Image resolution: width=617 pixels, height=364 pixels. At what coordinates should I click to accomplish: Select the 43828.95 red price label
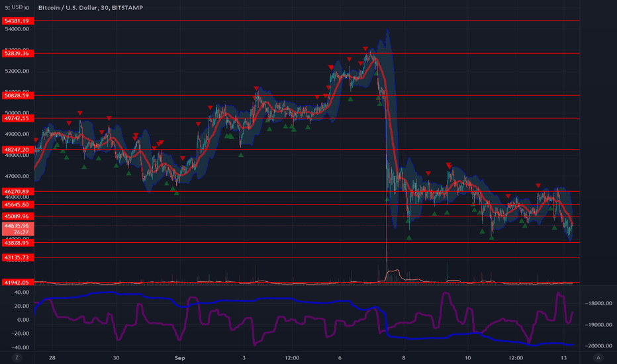click(x=18, y=243)
